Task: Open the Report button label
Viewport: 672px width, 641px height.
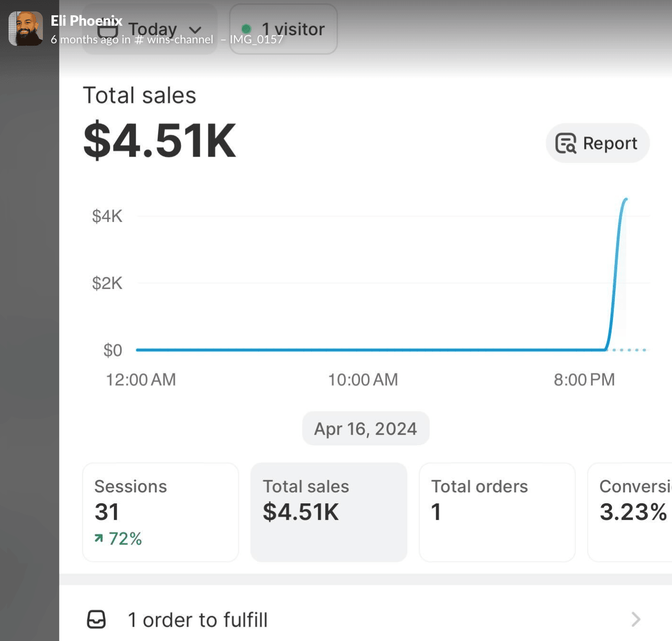Action: tap(610, 143)
